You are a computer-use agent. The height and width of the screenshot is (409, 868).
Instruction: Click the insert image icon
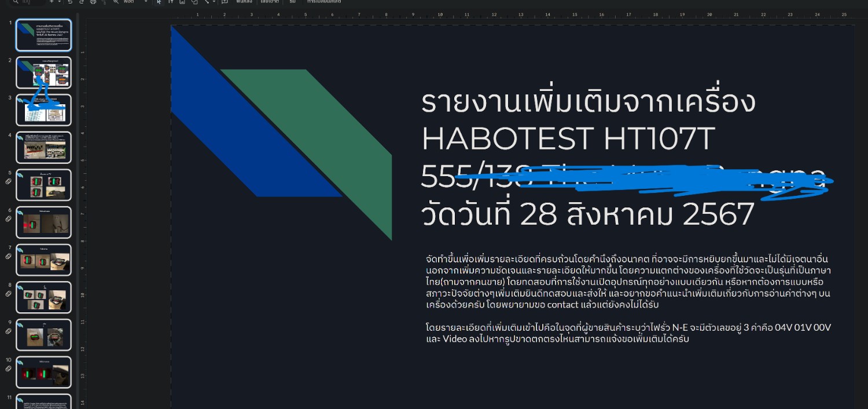(x=182, y=2)
